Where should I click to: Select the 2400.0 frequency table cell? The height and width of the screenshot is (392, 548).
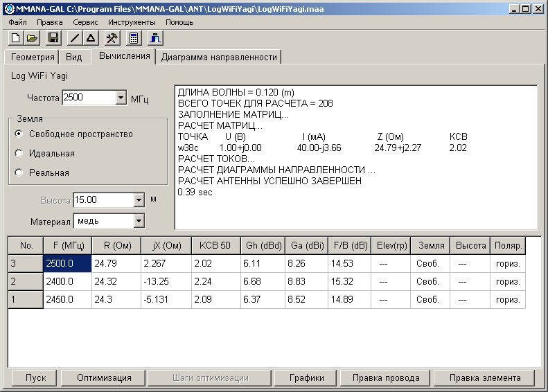[x=67, y=282]
